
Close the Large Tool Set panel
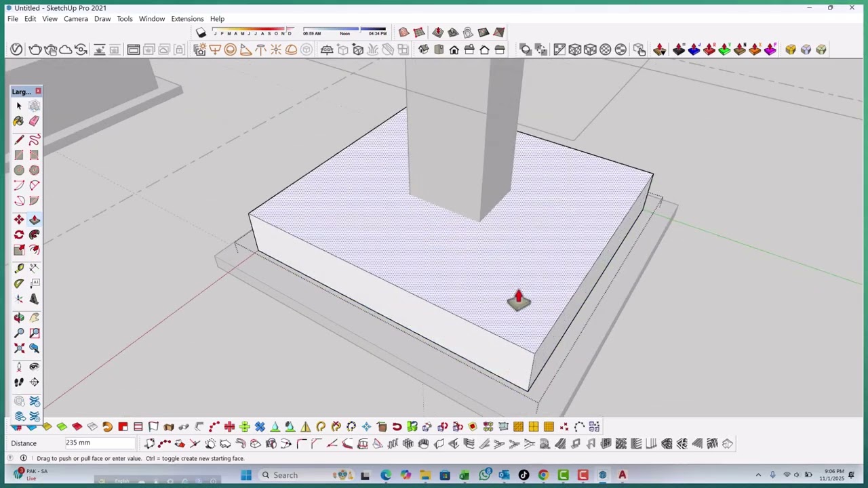tap(38, 91)
